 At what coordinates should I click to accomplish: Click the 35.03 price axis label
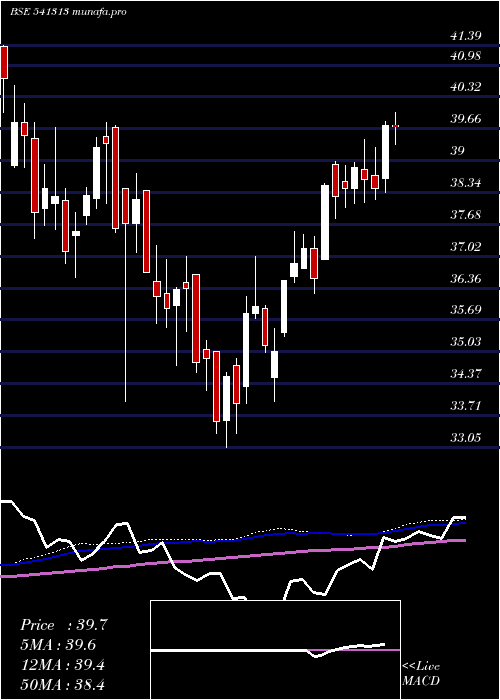click(466, 342)
